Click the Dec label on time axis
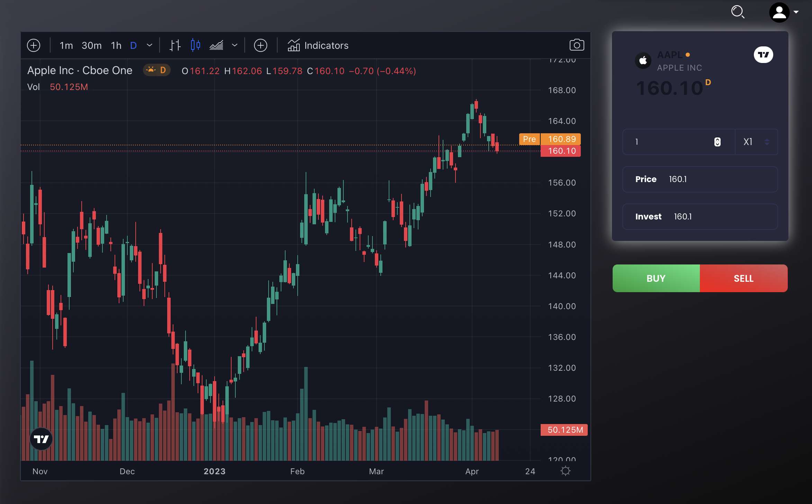Viewport: 812px width, 504px height. (127, 471)
